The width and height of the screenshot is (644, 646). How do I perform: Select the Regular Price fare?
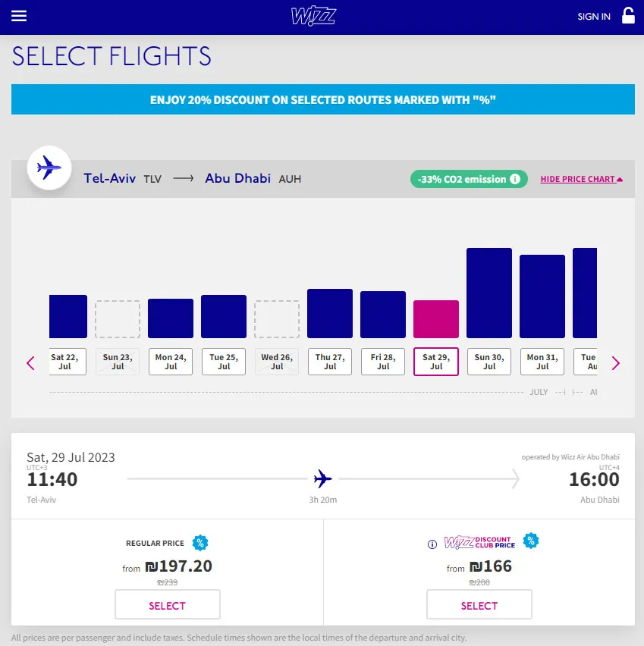coord(167,604)
